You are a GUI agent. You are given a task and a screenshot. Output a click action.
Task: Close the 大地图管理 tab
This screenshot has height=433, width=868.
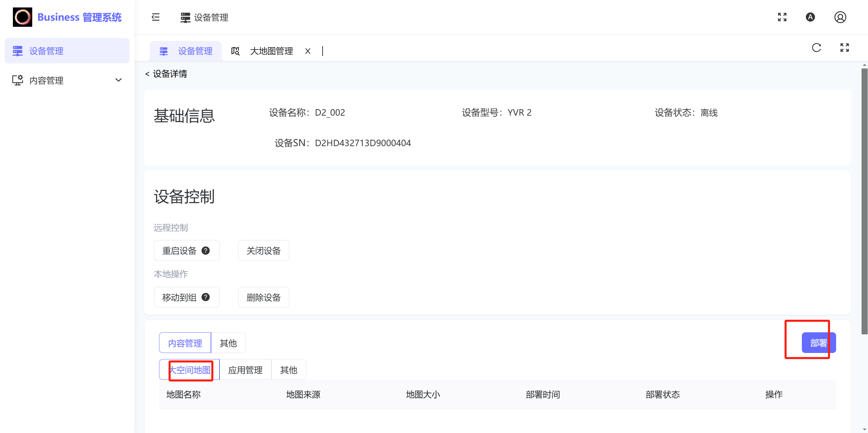pos(308,51)
